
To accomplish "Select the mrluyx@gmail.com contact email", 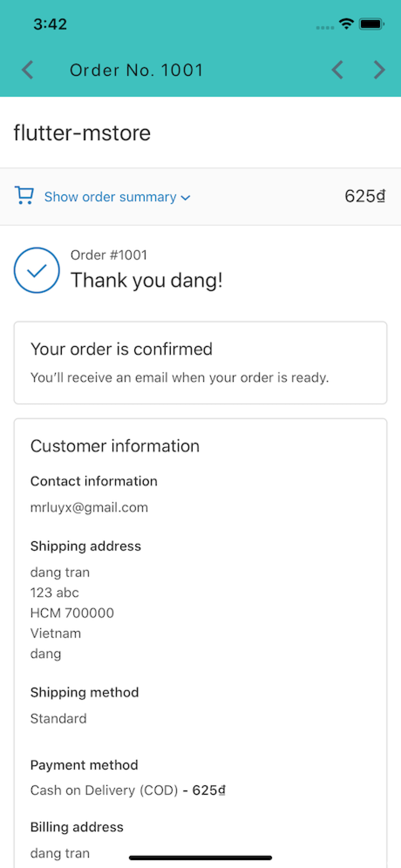I will click(89, 507).
